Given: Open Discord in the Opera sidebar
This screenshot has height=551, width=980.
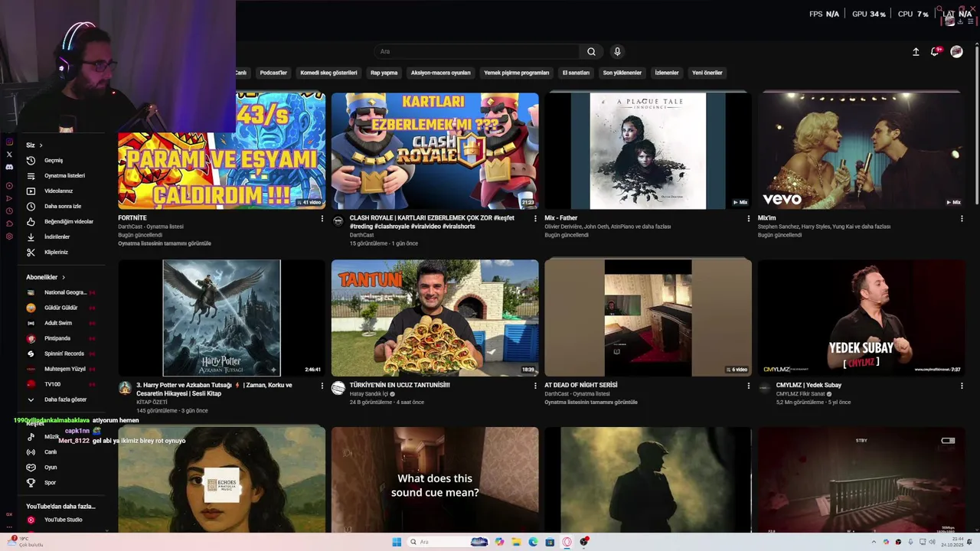Looking at the screenshot, I should click(x=9, y=167).
